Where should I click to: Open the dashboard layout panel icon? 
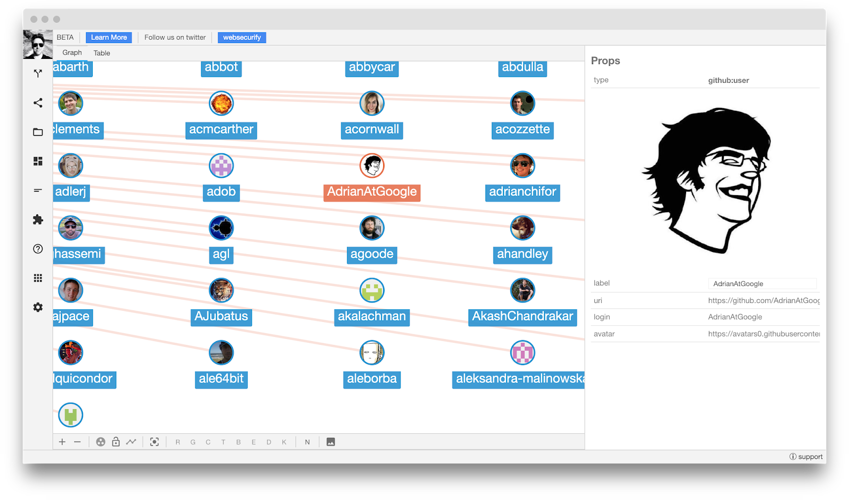tap(38, 161)
